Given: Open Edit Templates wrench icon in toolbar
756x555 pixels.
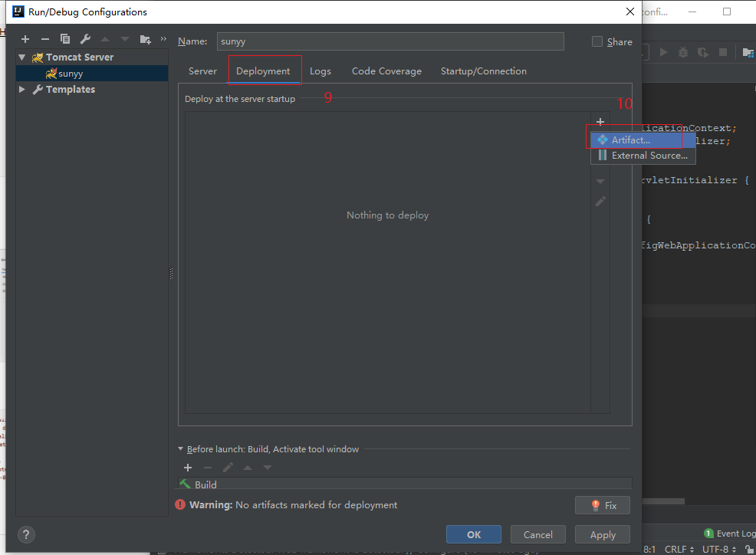Looking at the screenshot, I should (85, 39).
